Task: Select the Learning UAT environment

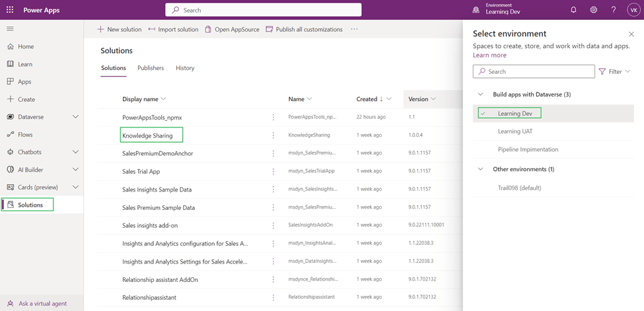Action: tap(515, 131)
